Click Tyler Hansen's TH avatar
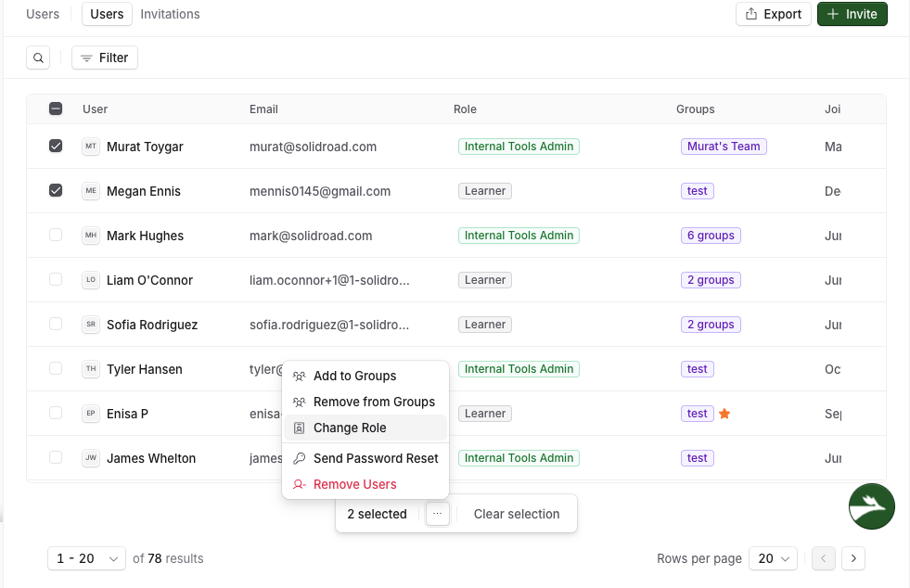This screenshot has width=910, height=588. pyautogui.click(x=91, y=369)
